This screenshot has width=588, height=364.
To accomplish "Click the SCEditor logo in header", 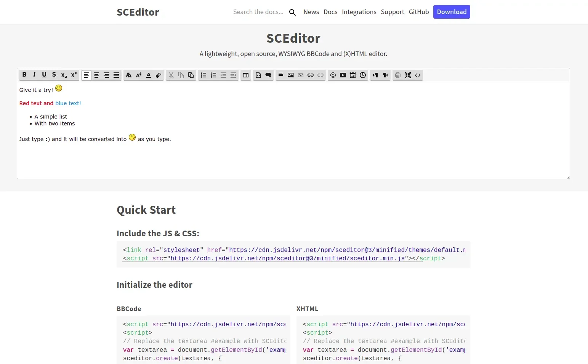I will (138, 12).
